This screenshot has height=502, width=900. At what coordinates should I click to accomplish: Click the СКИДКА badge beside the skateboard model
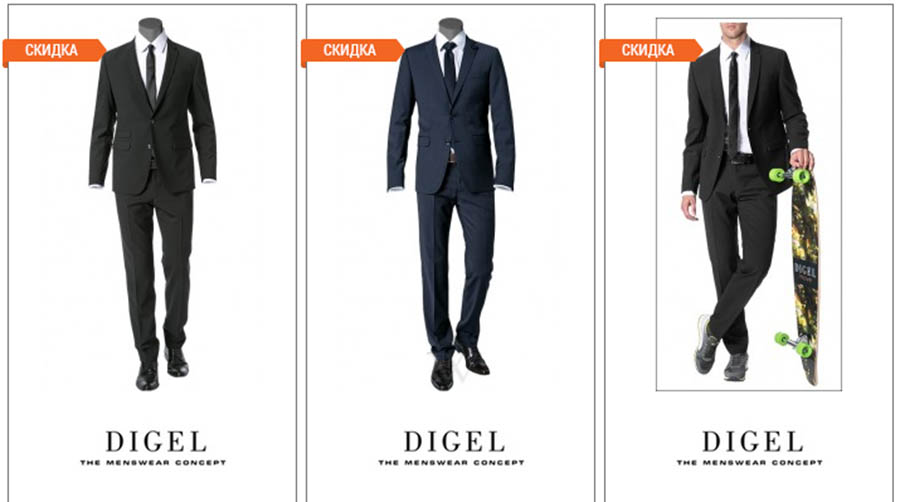point(650,50)
